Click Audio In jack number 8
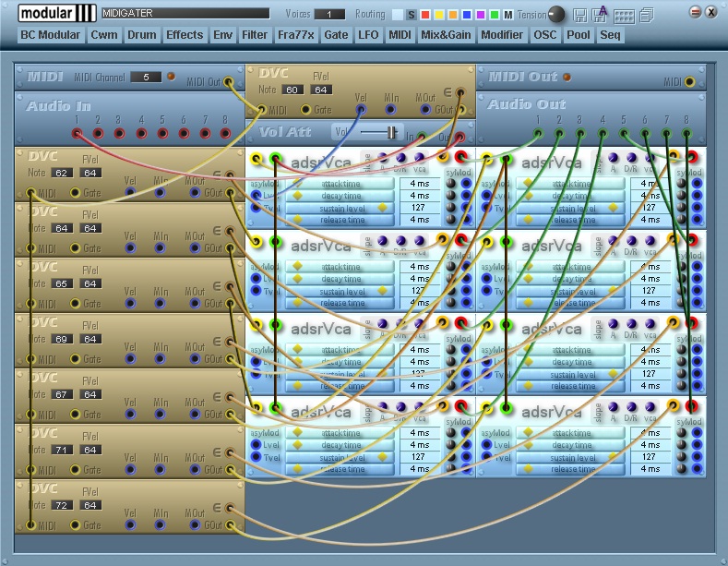Screen dimensions: 728x566 [x=225, y=134]
